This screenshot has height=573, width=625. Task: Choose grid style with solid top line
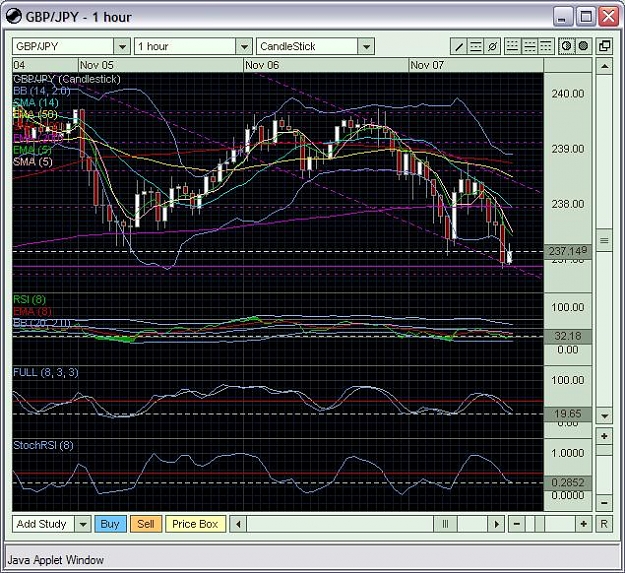[x=545, y=47]
